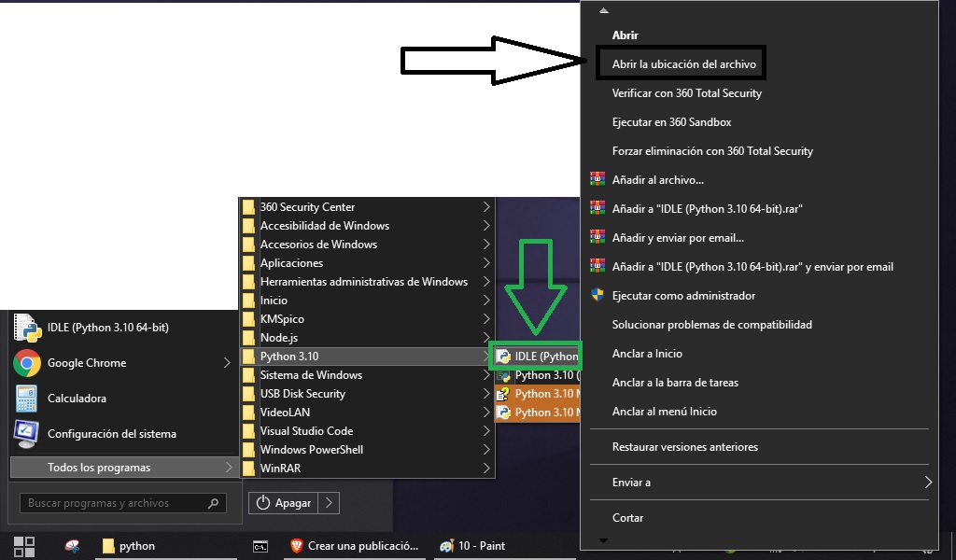The height and width of the screenshot is (560, 956).
Task: Open Visual Studio Code folder
Action: coord(366,431)
